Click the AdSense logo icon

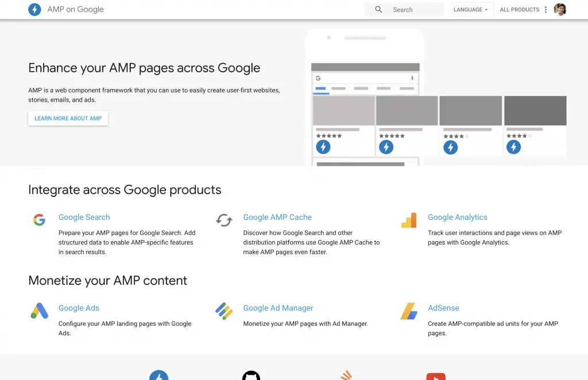pyautogui.click(x=409, y=311)
